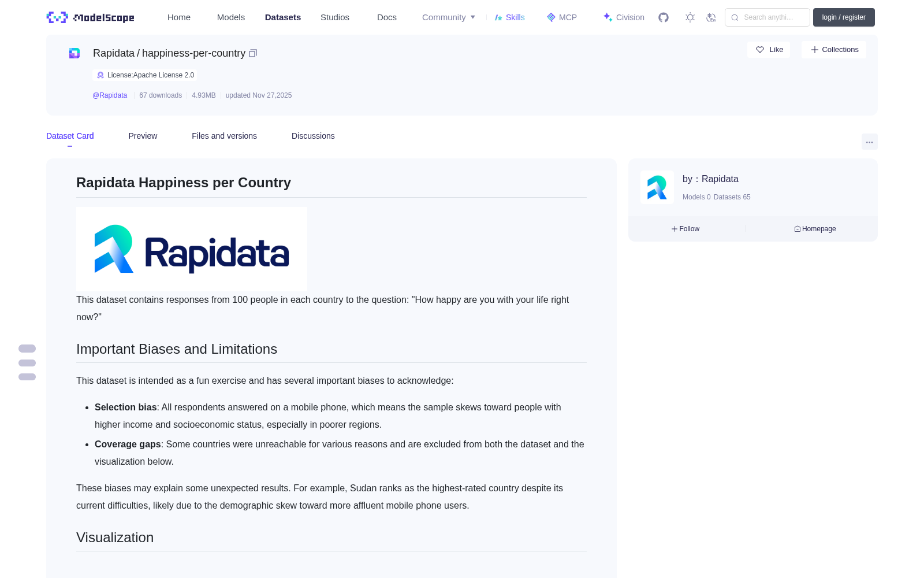Click the "Rapidata Happiness per Country" heading
The image size is (924, 578).
(x=184, y=183)
